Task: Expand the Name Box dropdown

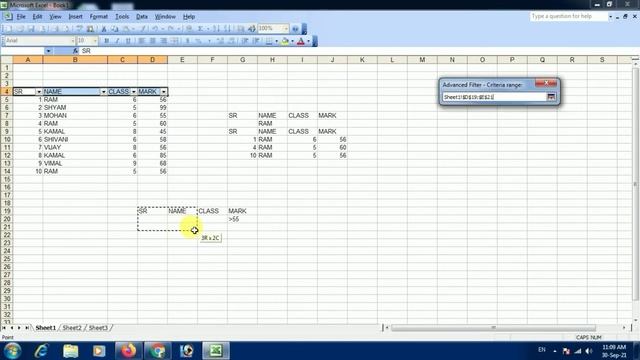Action: [48, 51]
